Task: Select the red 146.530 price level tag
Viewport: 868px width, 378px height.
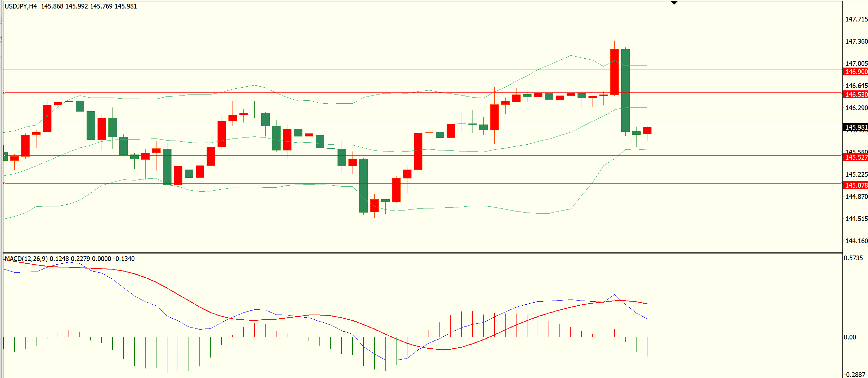Action: 856,94
